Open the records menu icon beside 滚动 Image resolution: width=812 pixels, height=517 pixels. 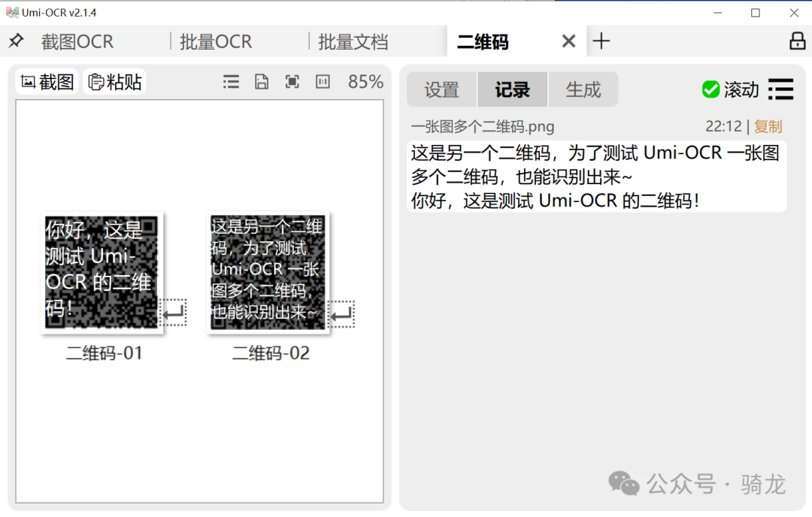click(781, 89)
